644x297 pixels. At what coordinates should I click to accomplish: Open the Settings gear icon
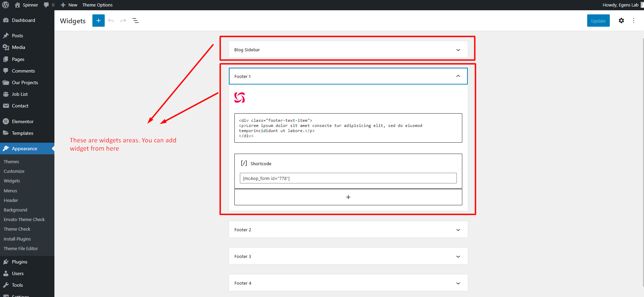coord(621,21)
